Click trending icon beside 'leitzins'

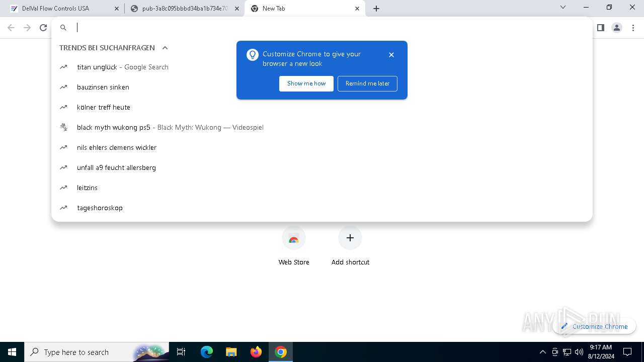[63, 188]
